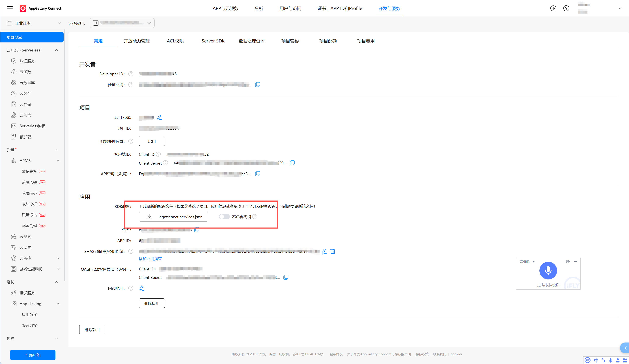Click the 删除应用 button

[152, 303]
